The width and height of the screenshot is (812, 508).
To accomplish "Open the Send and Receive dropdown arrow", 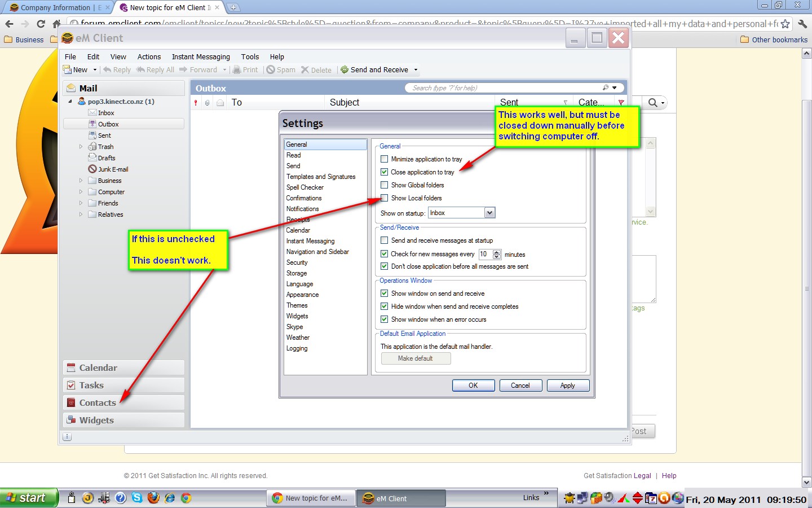I will click(416, 70).
